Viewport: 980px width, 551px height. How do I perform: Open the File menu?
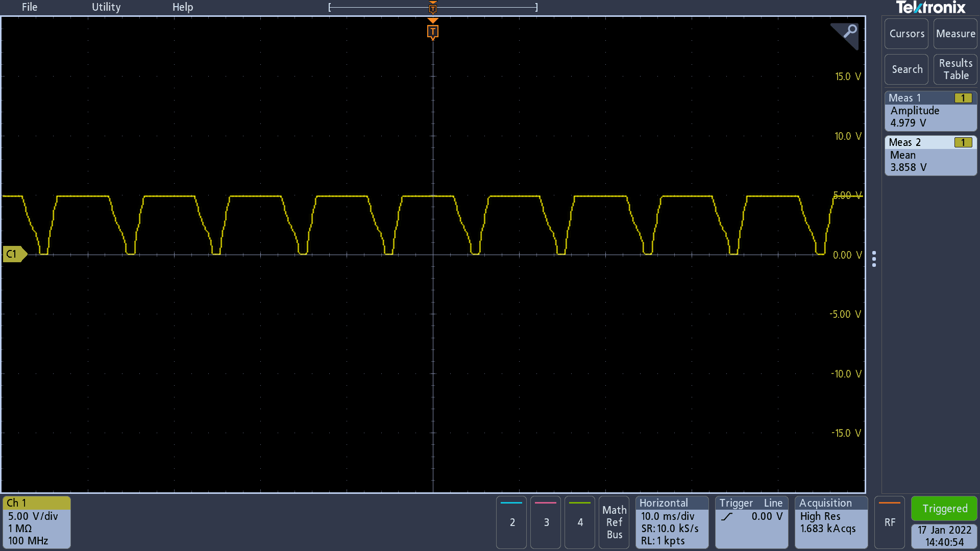pos(30,7)
